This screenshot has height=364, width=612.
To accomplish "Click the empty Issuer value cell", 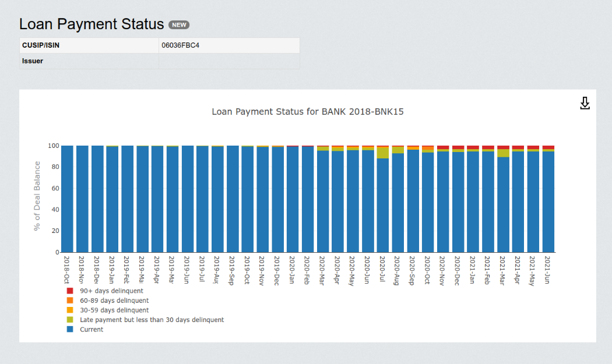I will (229, 61).
